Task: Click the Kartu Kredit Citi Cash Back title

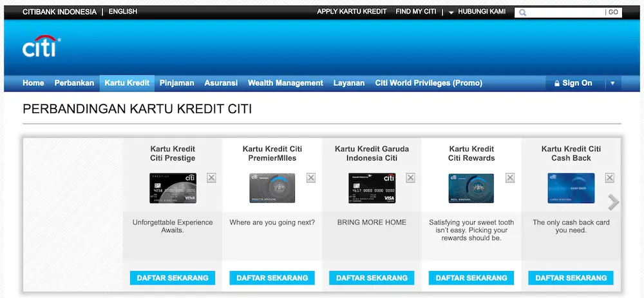Action: click(571, 154)
